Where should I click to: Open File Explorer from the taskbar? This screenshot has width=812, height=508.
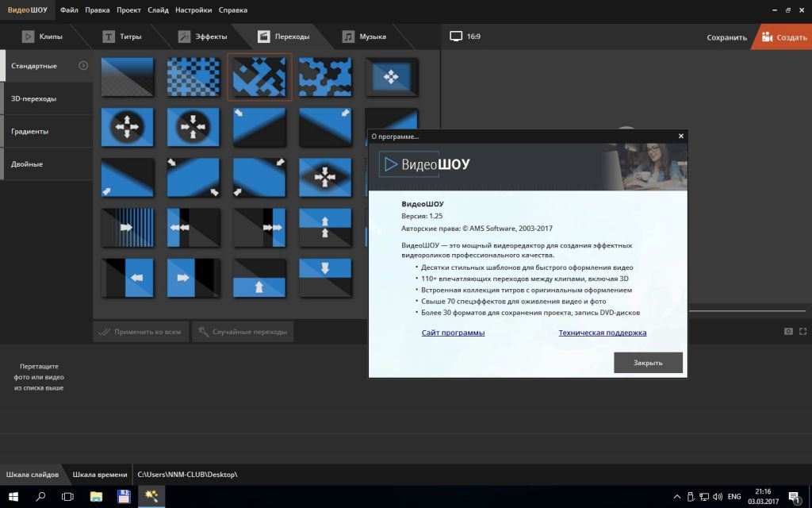coord(96,496)
